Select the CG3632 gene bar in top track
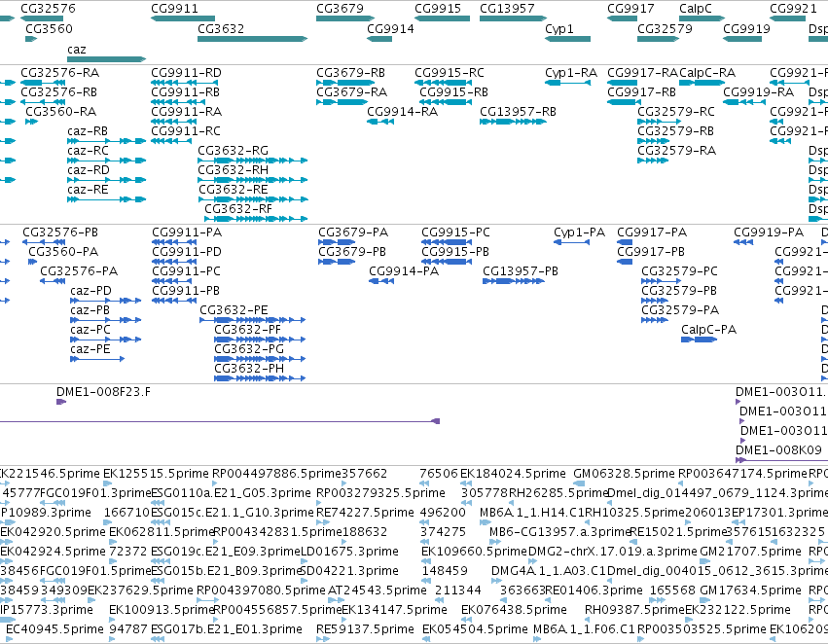The width and height of the screenshot is (828, 644). tap(252, 39)
